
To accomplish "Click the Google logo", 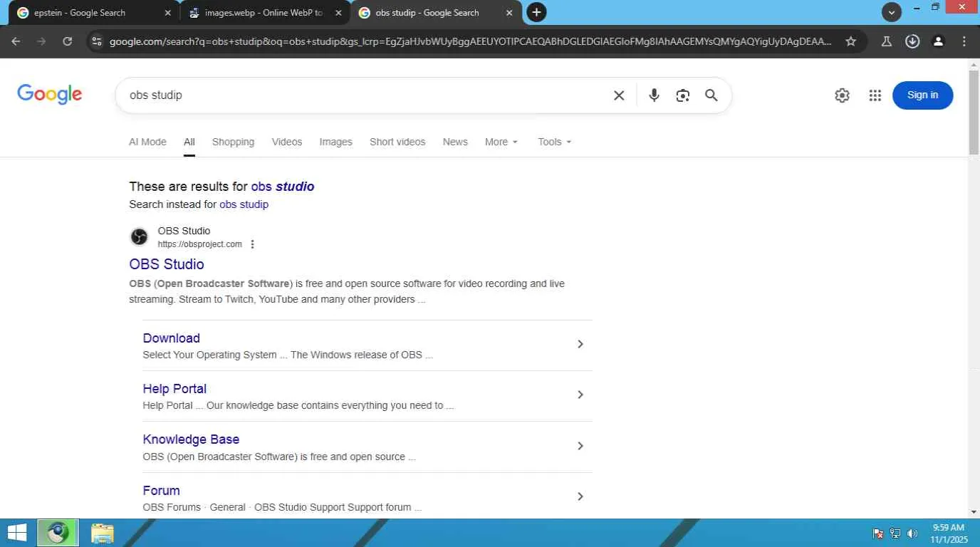I will tap(50, 95).
